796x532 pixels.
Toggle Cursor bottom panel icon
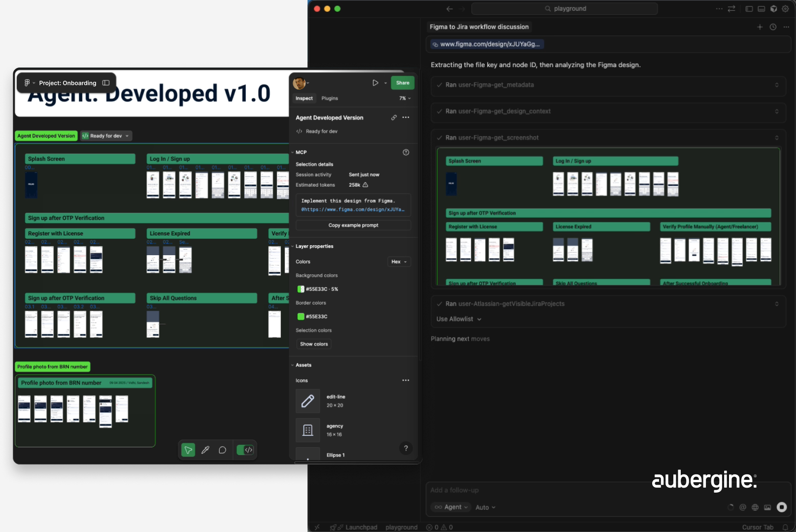(x=762, y=9)
